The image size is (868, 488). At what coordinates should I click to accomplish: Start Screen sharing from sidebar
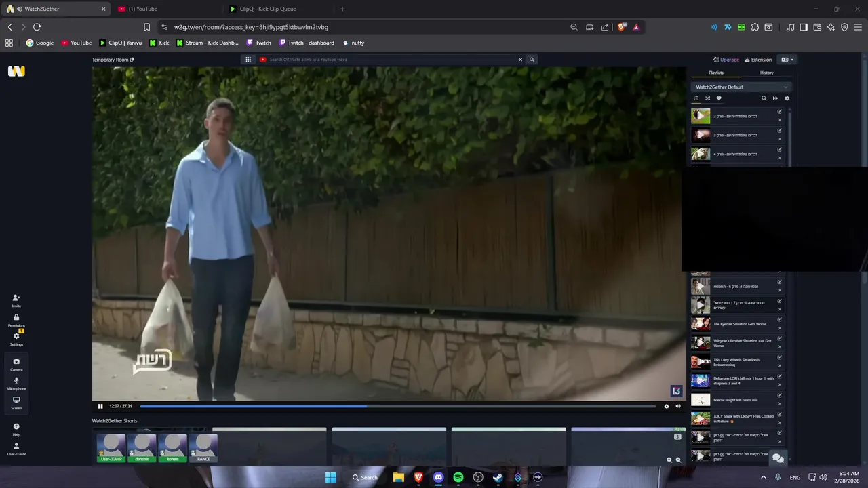click(x=16, y=403)
